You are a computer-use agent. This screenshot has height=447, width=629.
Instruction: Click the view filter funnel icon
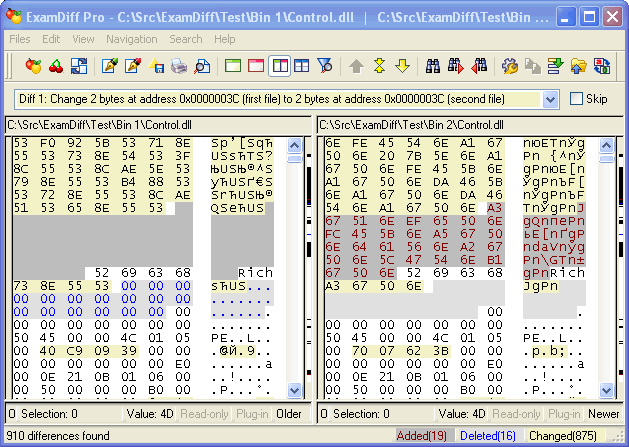click(x=325, y=65)
